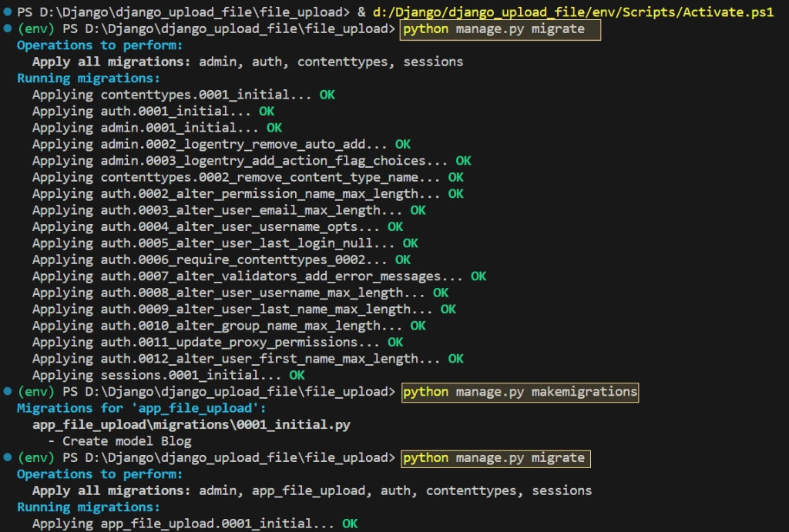789x532 pixels.
Task: Click the final OK at the bottom
Action: 348,524
